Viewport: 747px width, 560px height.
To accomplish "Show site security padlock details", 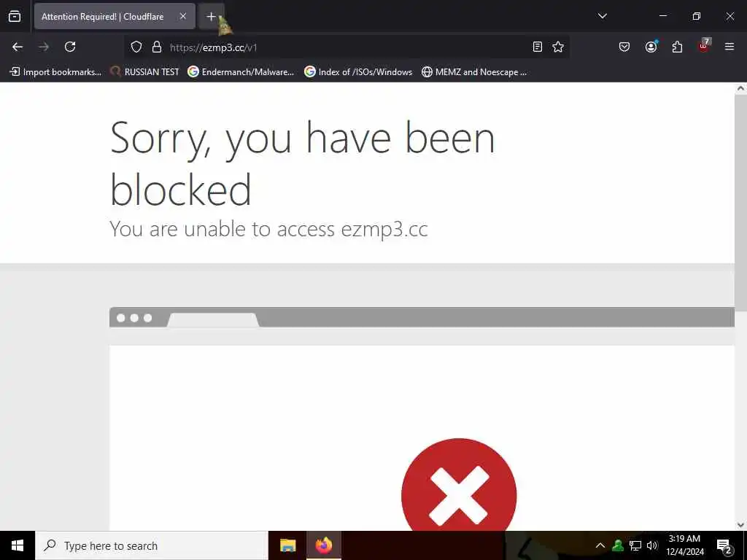I will pos(156,47).
